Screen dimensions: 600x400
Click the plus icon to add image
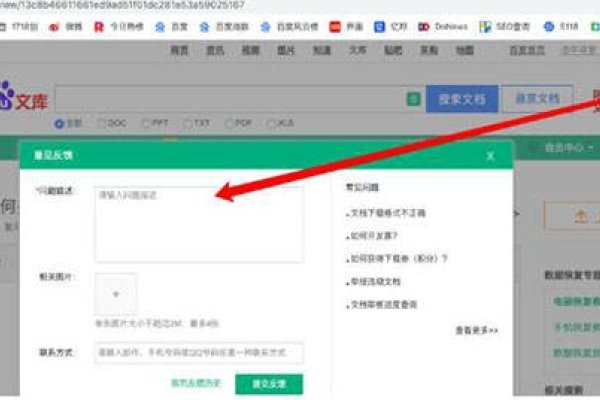pos(116,294)
